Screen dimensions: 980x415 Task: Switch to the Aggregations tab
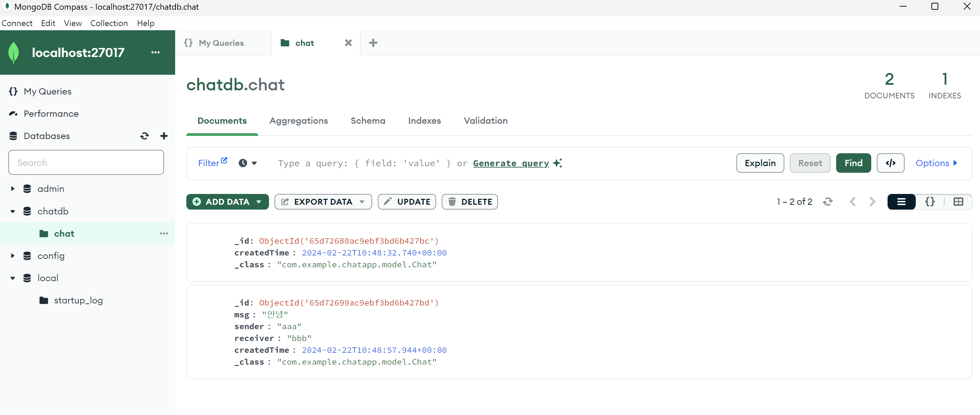tap(299, 121)
